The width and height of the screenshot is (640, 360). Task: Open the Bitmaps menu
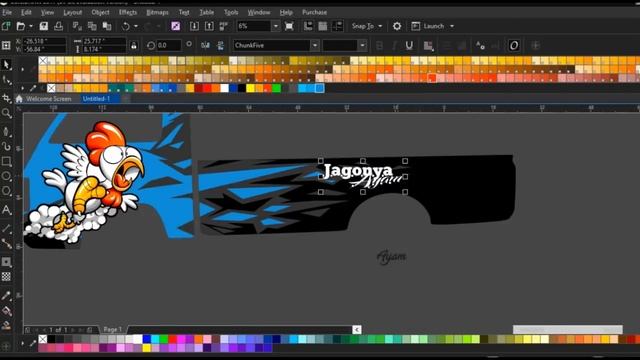pyautogui.click(x=157, y=12)
